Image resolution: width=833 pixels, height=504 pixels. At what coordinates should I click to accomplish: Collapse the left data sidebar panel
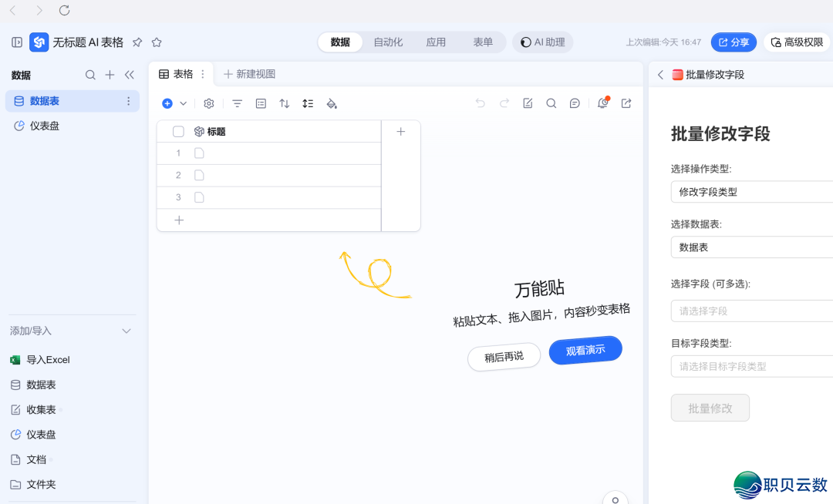click(130, 75)
